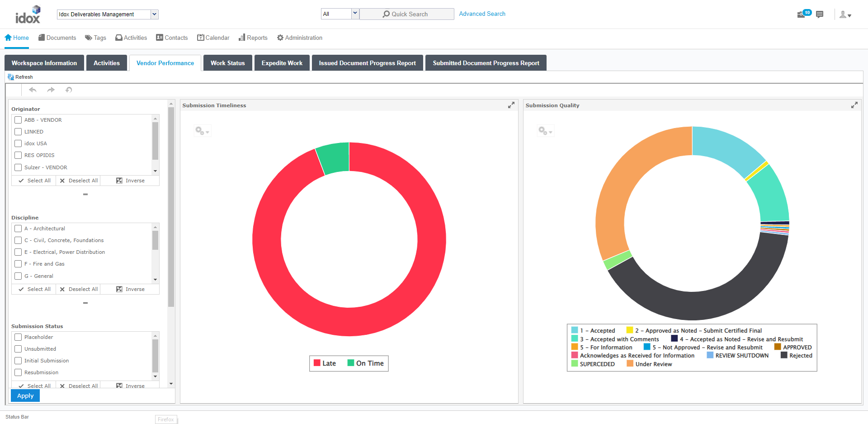Open messages with the speech bubble icon
868x424 pixels.
click(x=820, y=14)
